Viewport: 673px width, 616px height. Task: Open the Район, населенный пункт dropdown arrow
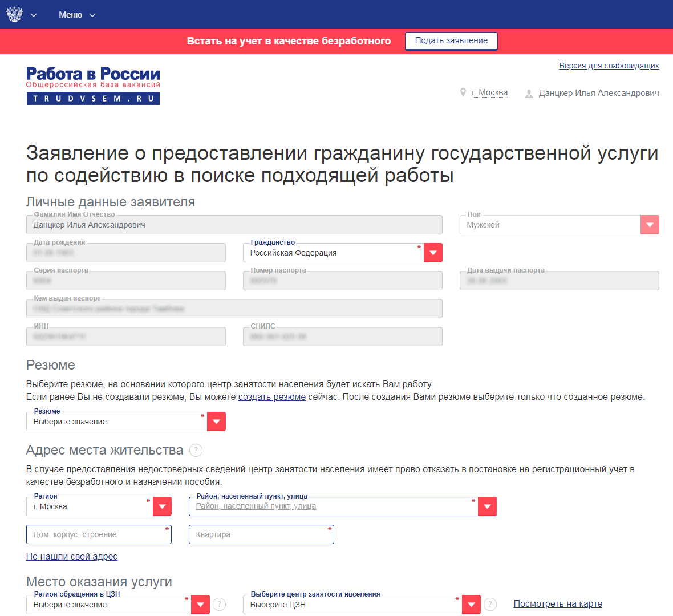click(x=487, y=506)
